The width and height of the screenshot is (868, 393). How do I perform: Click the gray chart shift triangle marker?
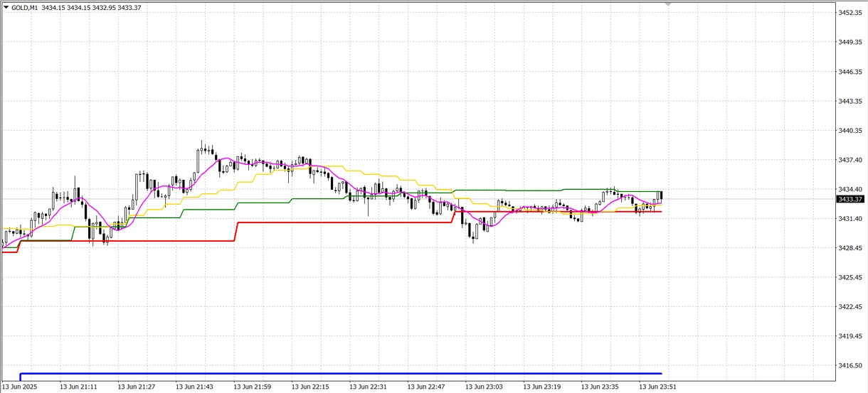tap(667, 4)
